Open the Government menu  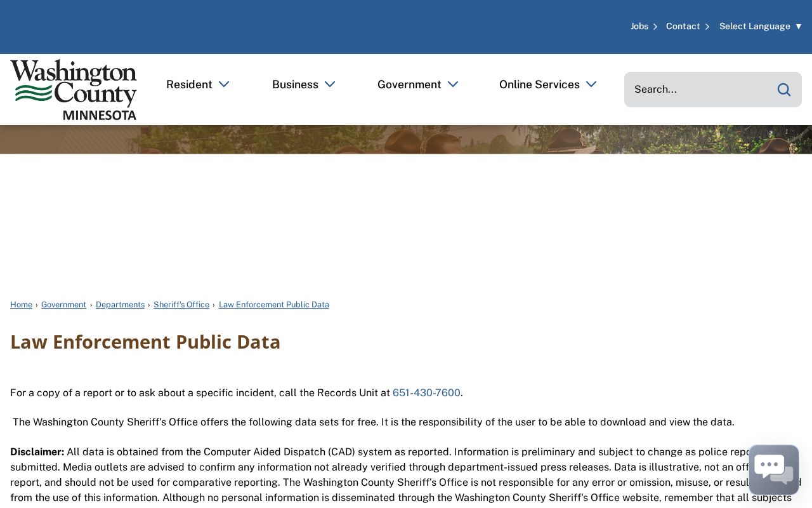pos(409,84)
